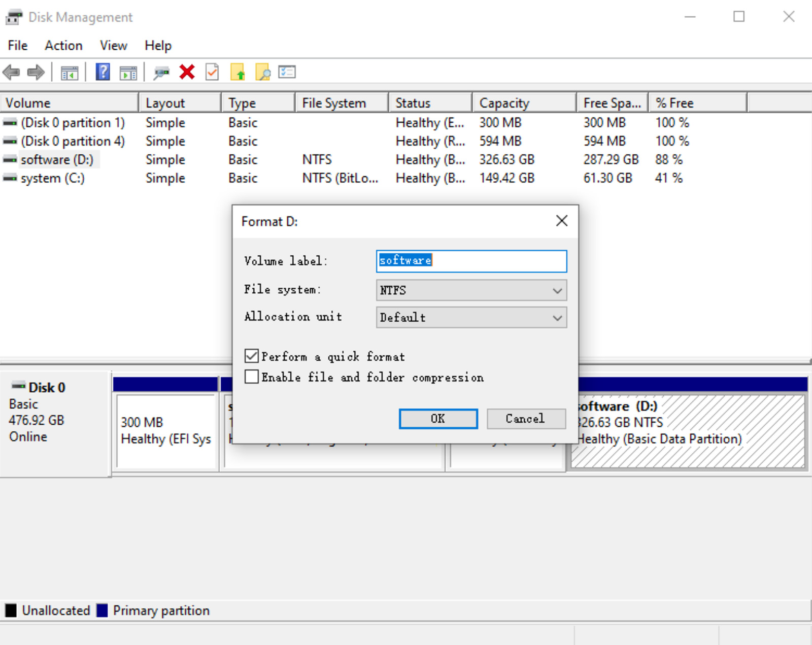Click Cancel in Format D: dialog
Image resolution: width=812 pixels, height=645 pixels.
pos(526,419)
